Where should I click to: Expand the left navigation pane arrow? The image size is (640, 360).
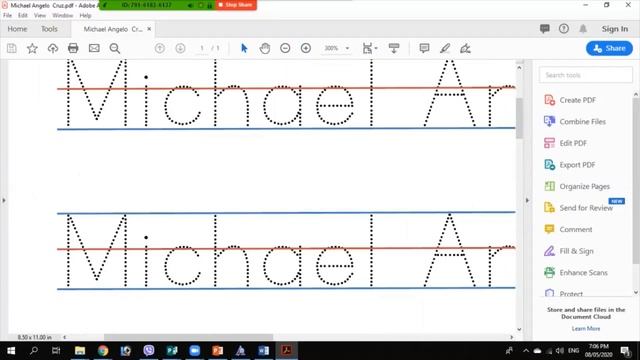pyautogui.click(x=4, y=200)
